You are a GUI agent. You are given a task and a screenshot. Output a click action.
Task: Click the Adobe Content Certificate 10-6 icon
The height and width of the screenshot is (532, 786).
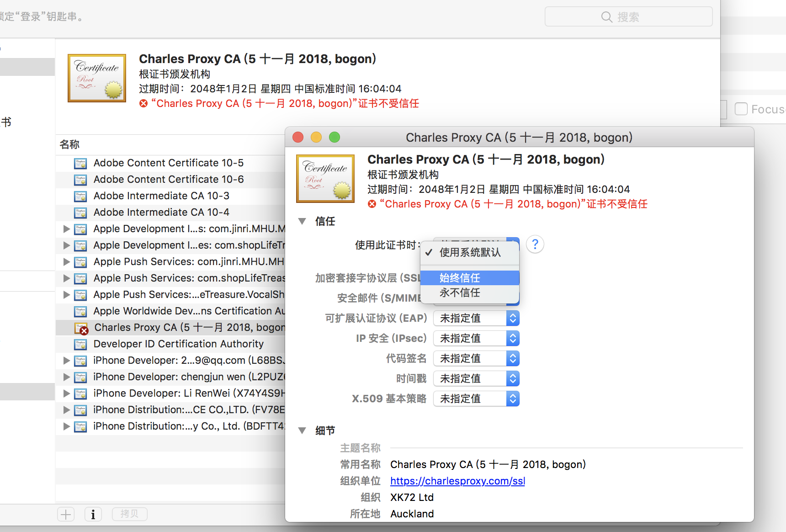[80, 180]
